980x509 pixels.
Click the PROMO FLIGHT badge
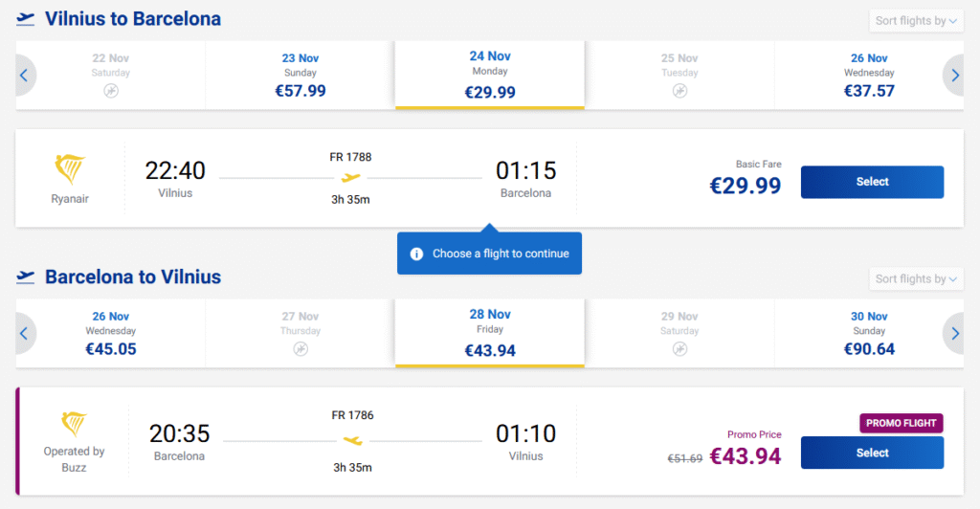point(901,423)
